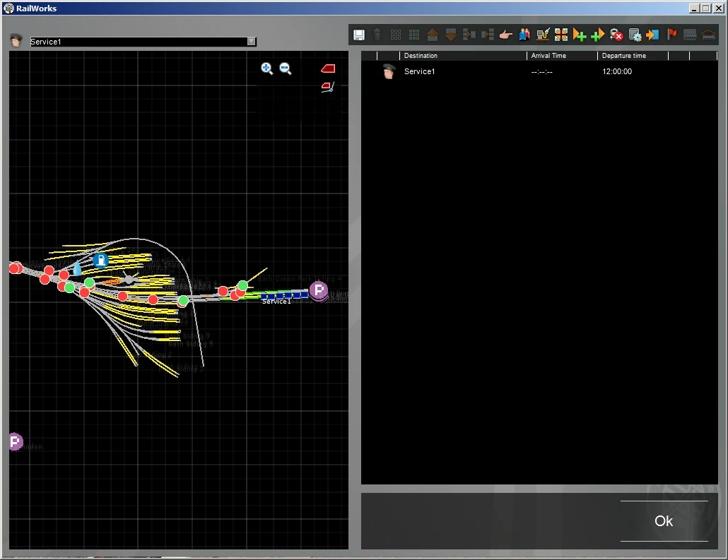Click the two passengers icon
Image resolution: width=728 pixels, height=560 pixels.
(x=524, y=35)
